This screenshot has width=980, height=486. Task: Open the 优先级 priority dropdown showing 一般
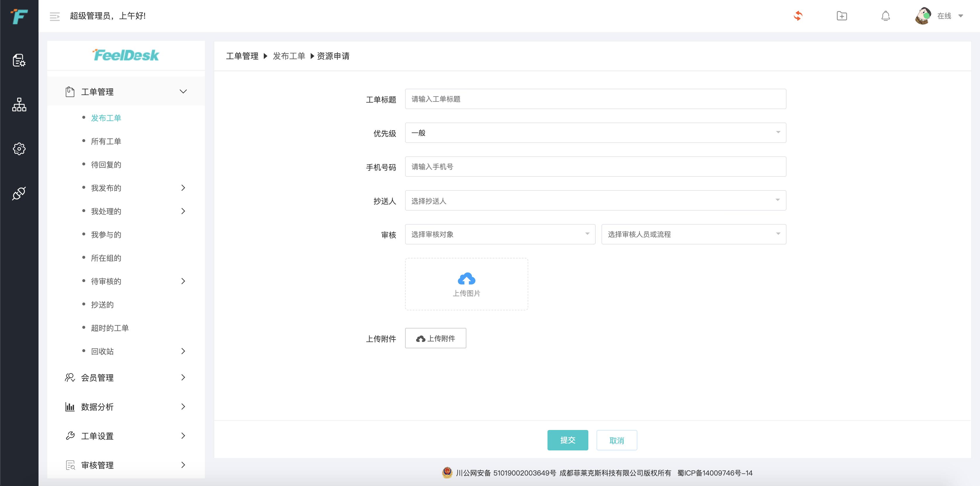click(x=595, y=133)
